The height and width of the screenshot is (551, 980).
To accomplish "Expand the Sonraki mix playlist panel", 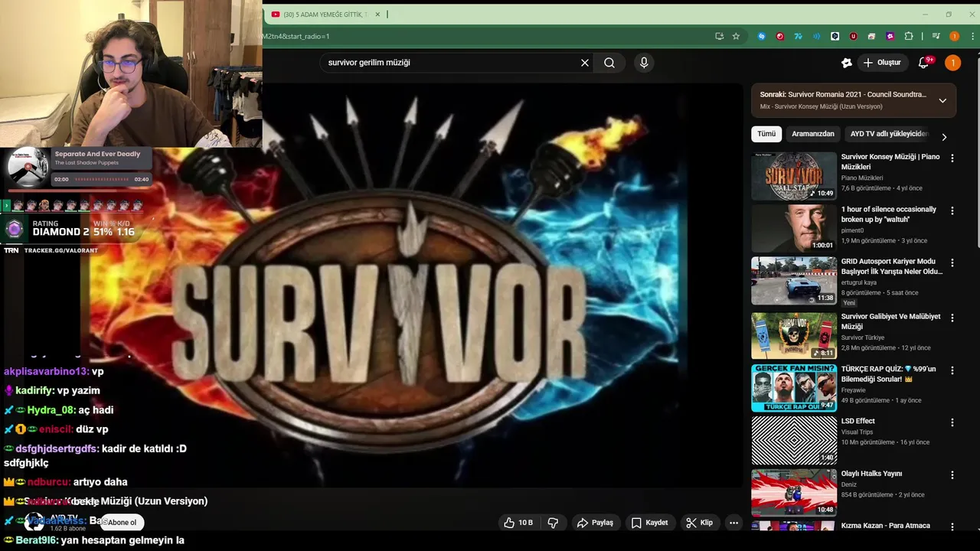I will 942,100.
